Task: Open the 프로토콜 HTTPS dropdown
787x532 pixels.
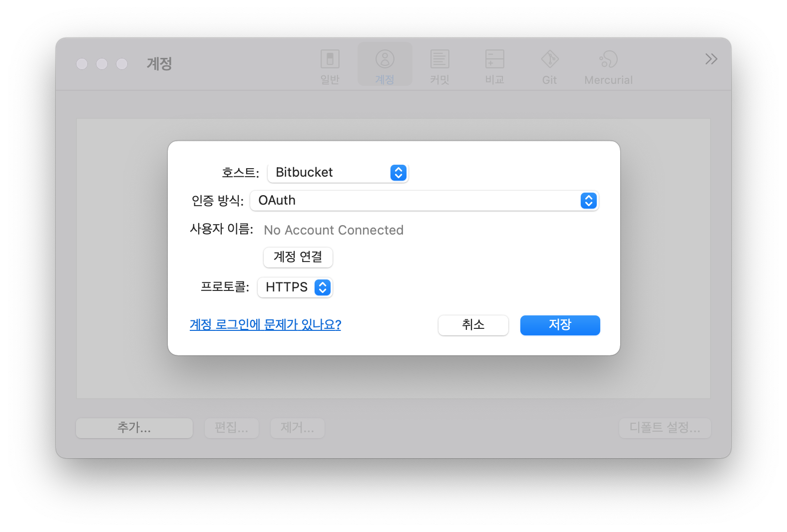Action: pos(295,287)
